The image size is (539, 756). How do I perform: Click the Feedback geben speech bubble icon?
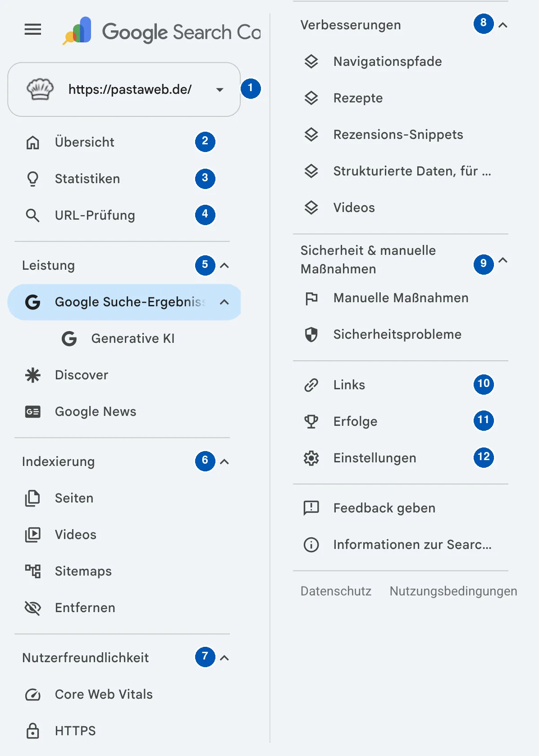311,508
